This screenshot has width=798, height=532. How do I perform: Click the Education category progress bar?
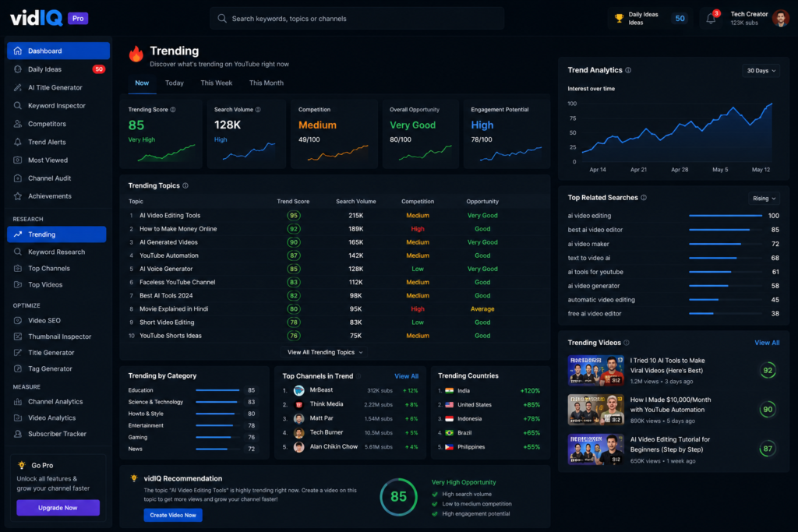click(x=217, y=390)
